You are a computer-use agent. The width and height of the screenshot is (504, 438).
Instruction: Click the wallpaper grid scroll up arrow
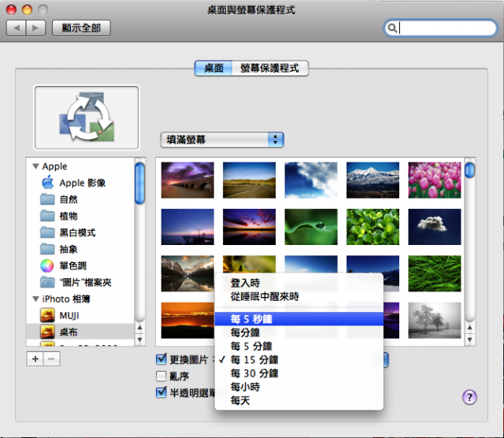coord(469,328)
